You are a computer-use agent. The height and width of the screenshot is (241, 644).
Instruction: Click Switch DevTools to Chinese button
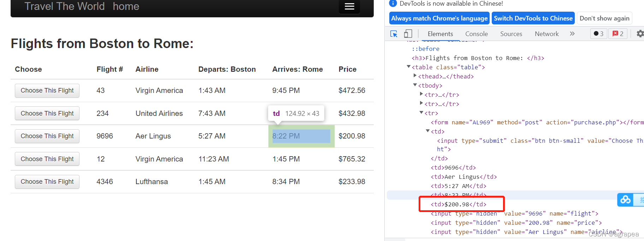click(x=533, y=18)
